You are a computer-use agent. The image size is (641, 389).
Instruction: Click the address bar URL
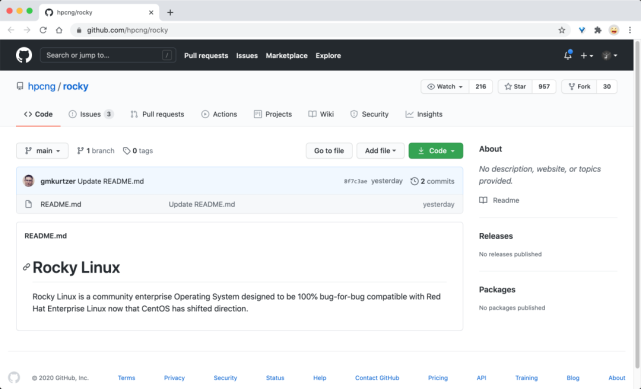[x=128, y=30]
